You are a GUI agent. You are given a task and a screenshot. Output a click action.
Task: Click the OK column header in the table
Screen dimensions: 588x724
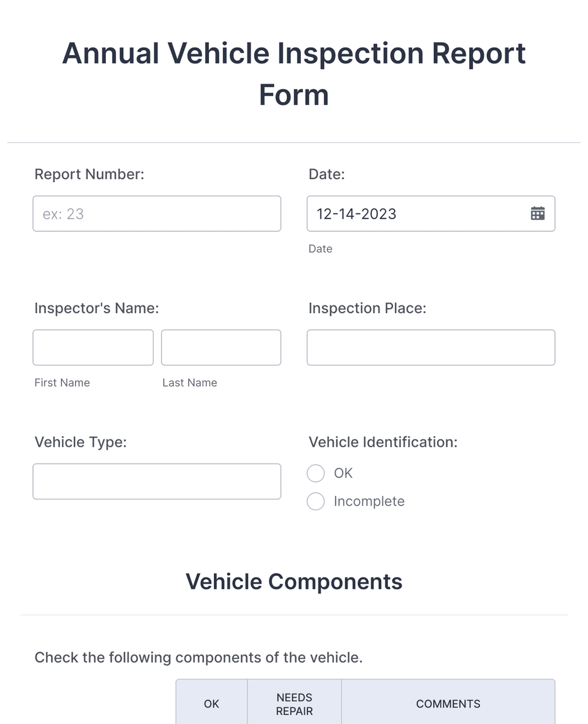point(211,704)
